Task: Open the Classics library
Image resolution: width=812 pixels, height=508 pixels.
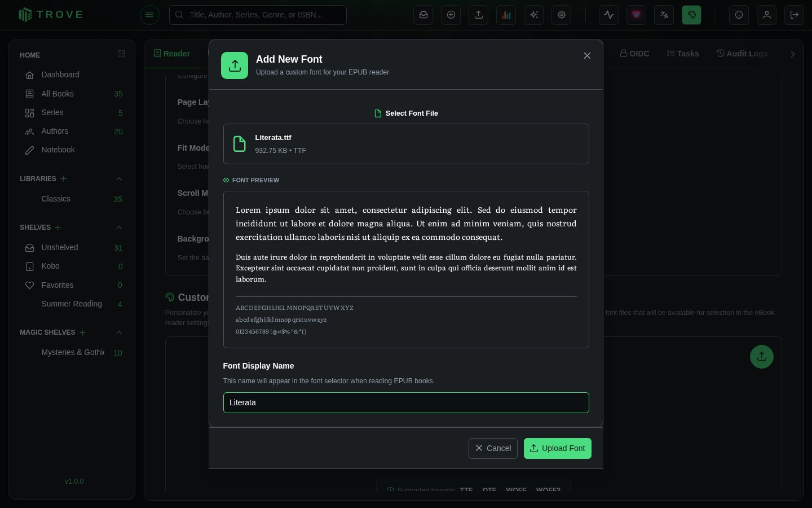Action: coord(72,199)
